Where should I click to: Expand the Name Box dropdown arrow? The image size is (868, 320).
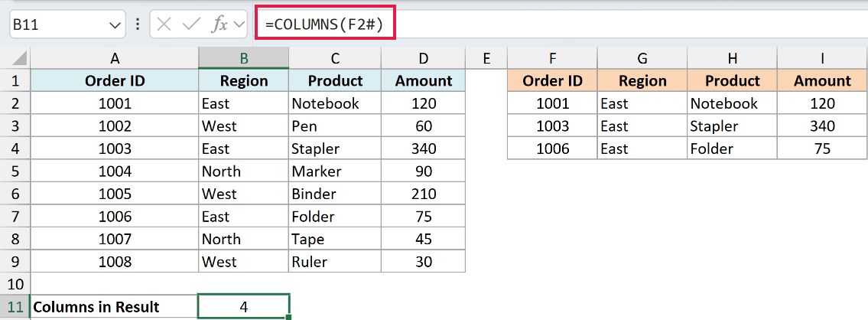(x=115, y=25)
